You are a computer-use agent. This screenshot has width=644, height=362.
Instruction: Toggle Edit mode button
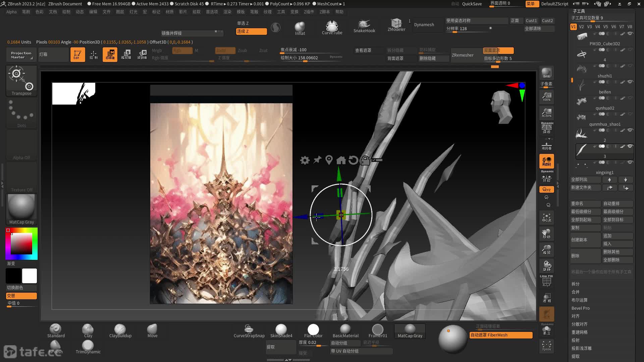(77, 55)
